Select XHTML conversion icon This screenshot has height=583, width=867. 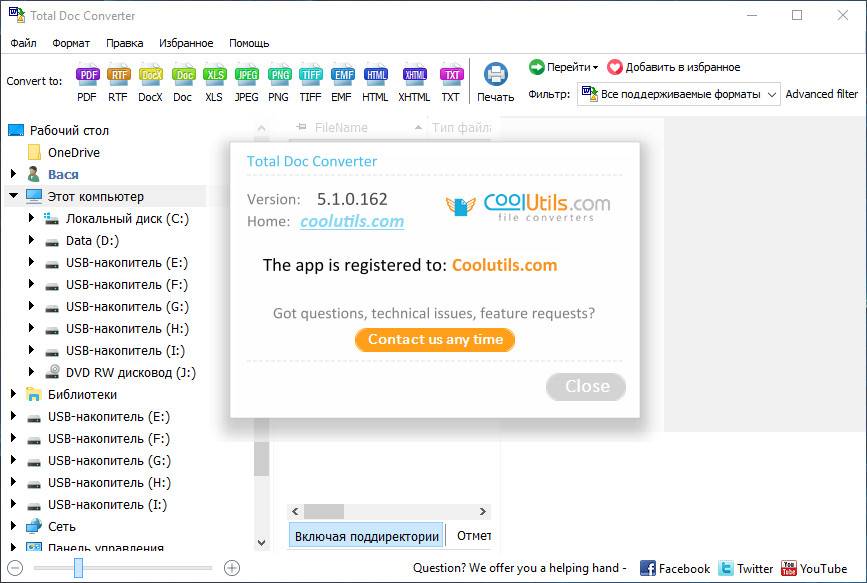tap(414, 76)
